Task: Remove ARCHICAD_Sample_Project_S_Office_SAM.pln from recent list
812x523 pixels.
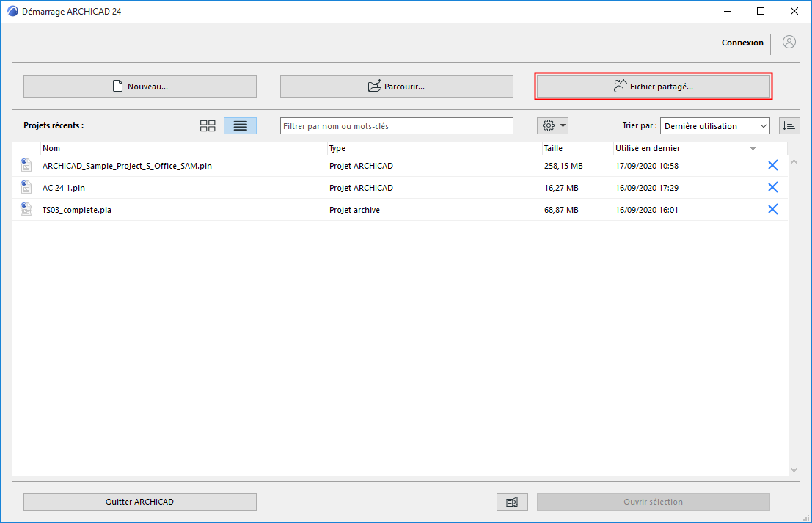Action: (772, 165)
